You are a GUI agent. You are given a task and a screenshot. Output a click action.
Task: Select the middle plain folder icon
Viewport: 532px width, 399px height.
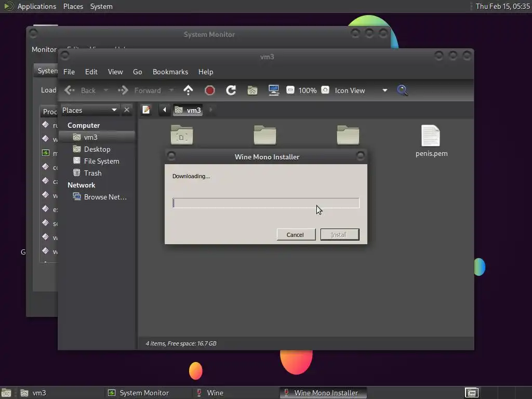click(265, 135)
